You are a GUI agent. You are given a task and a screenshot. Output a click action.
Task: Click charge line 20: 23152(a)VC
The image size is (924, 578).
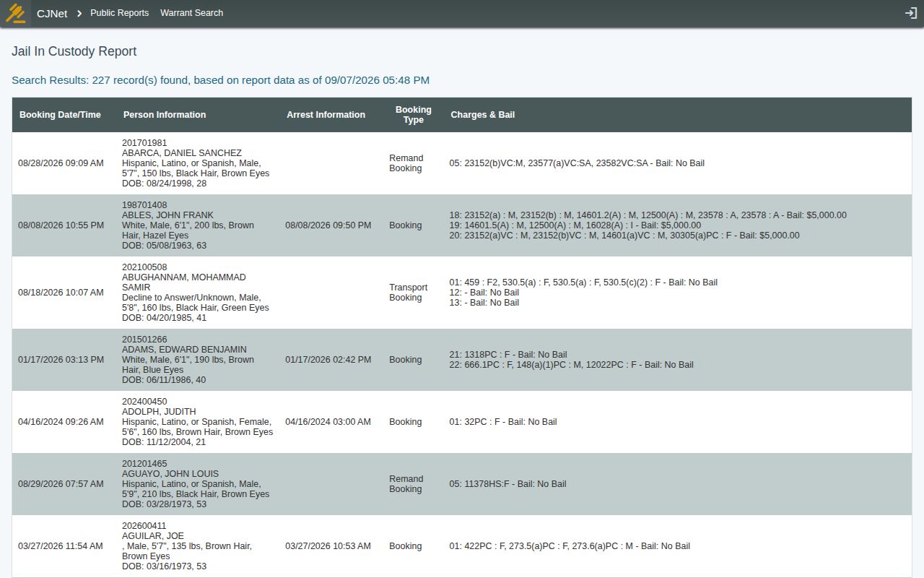[624, 236]
